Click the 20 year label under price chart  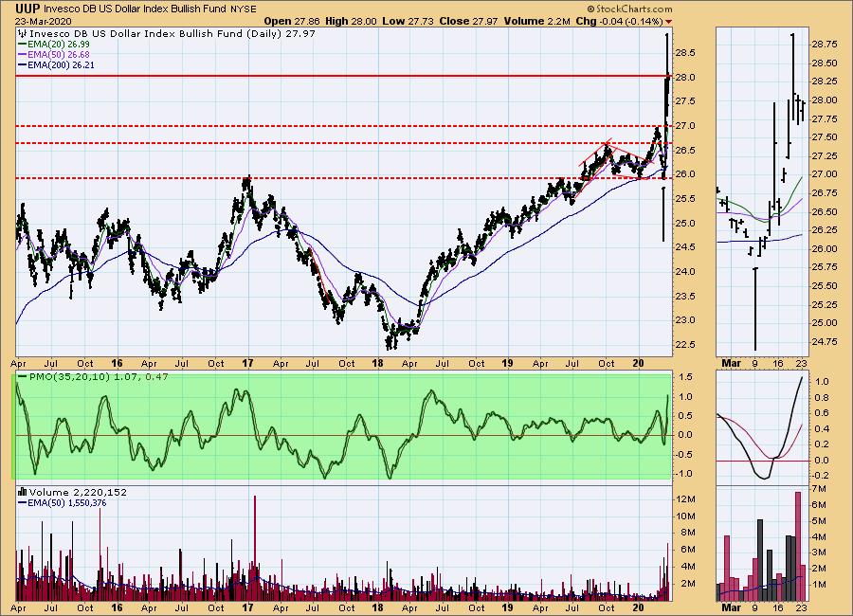click(x=638, y=363)
